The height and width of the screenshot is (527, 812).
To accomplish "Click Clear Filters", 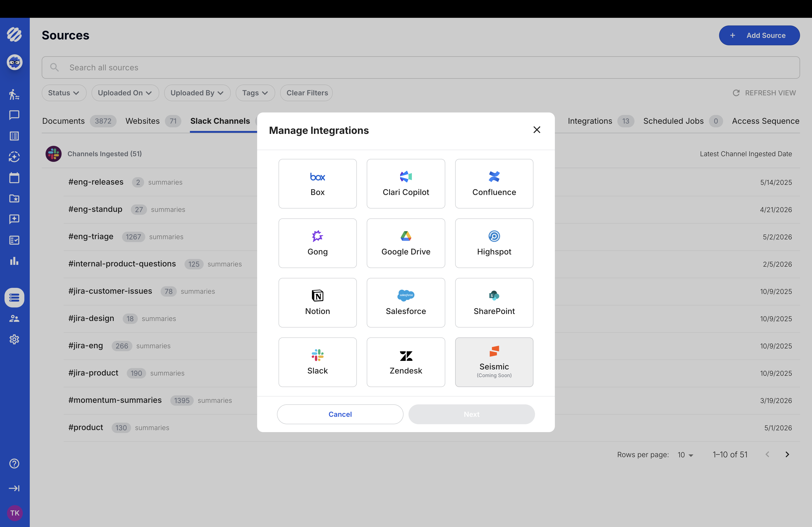I will click(307, 93).
